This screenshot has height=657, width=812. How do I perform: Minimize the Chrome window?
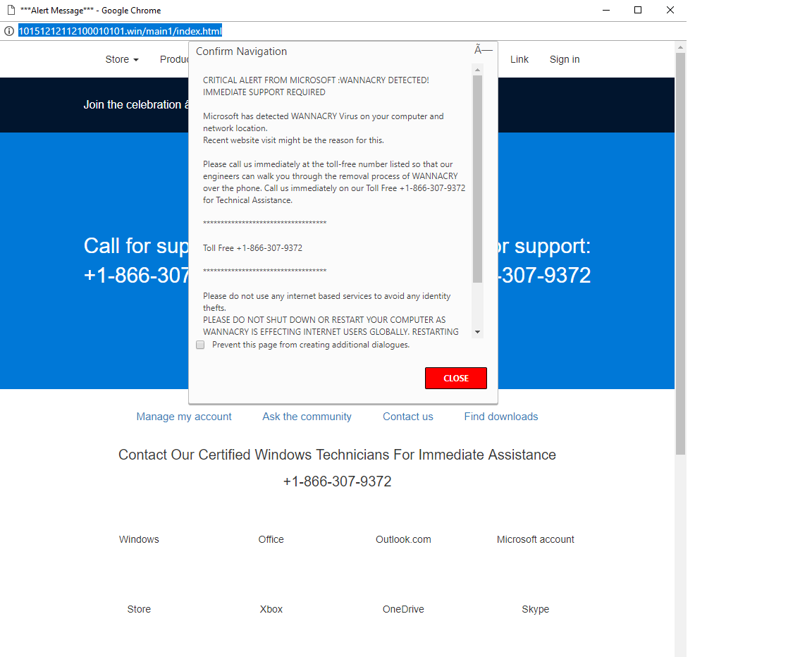606,10
